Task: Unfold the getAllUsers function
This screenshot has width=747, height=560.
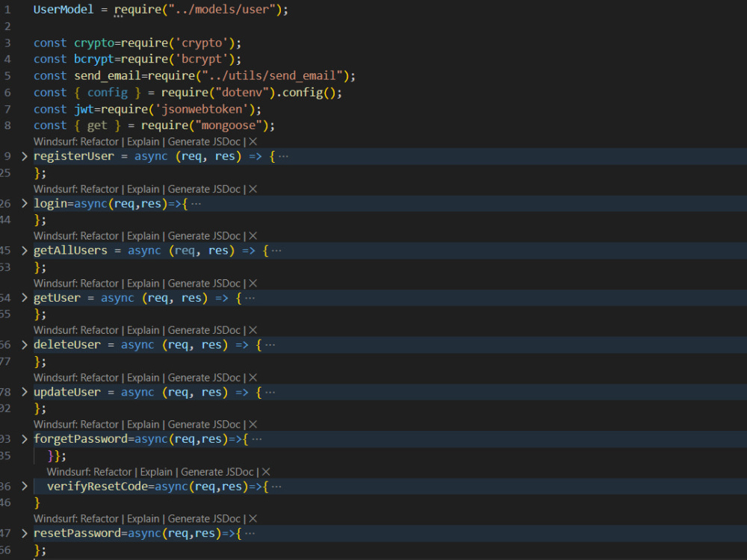Action: coord(25,250)
